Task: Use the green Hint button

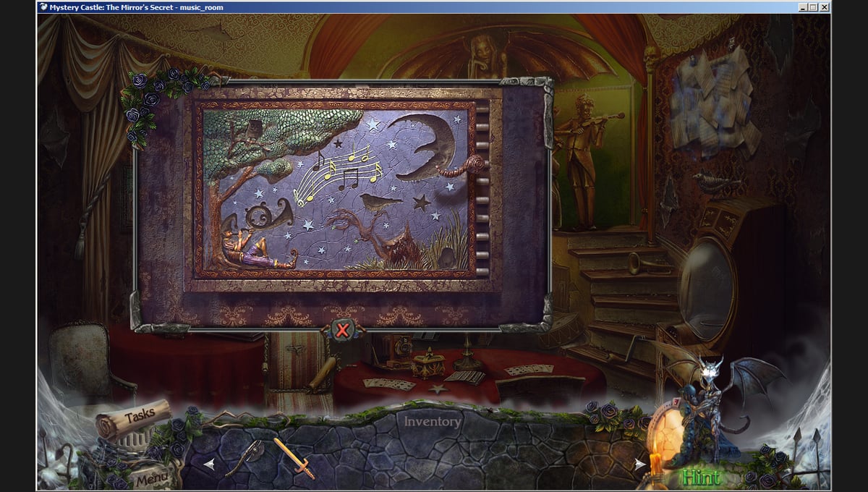Action: [702, 478]
